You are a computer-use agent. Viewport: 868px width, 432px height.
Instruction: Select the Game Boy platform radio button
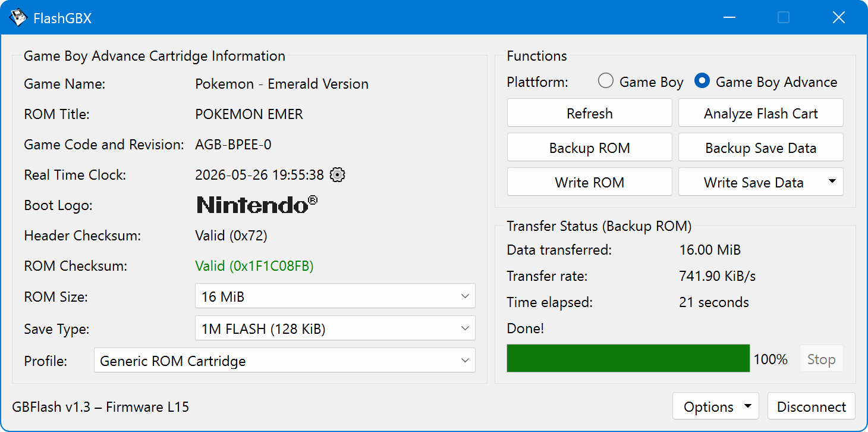point(606,81)
